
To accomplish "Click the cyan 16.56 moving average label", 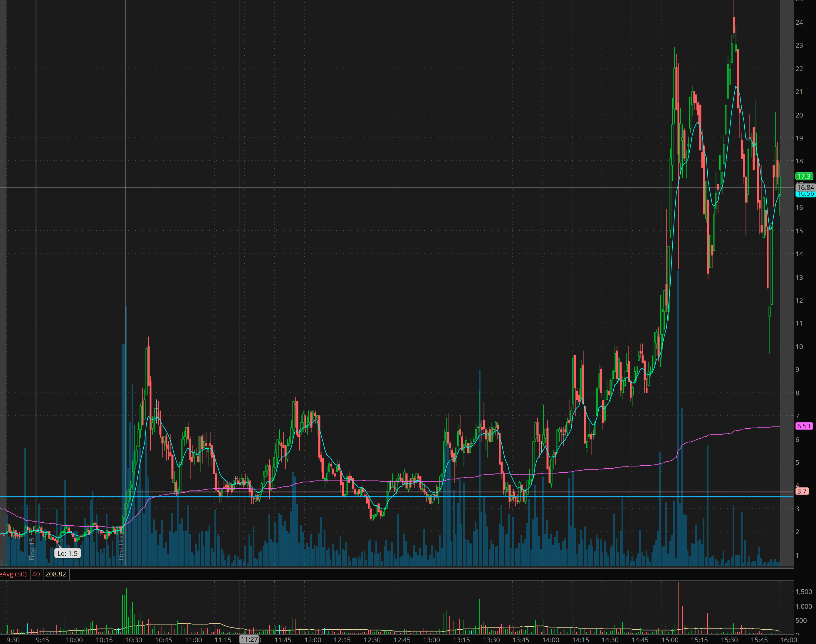I will point(805,194).
